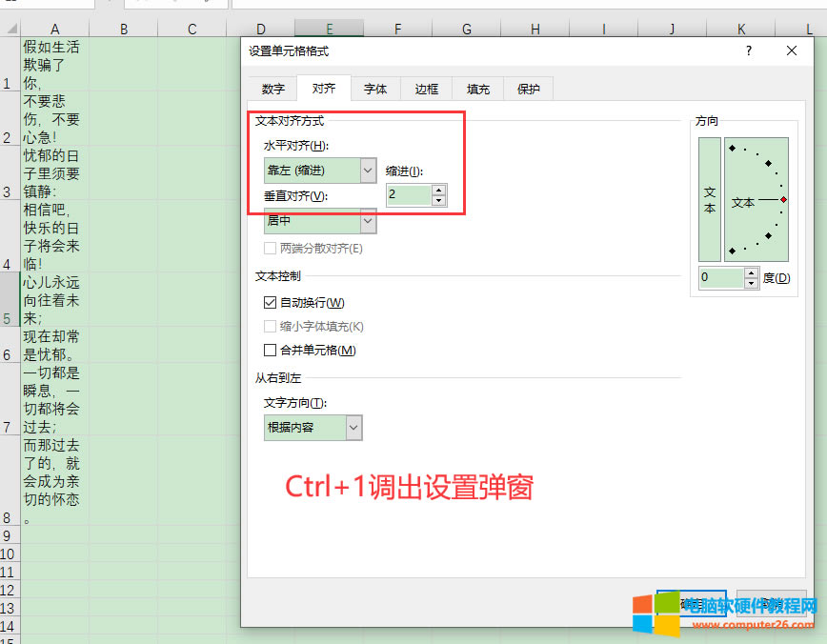Click the red diamond on orientation dial
The height and width of the screenshot is (644, 827).
[x=783, y=200]
